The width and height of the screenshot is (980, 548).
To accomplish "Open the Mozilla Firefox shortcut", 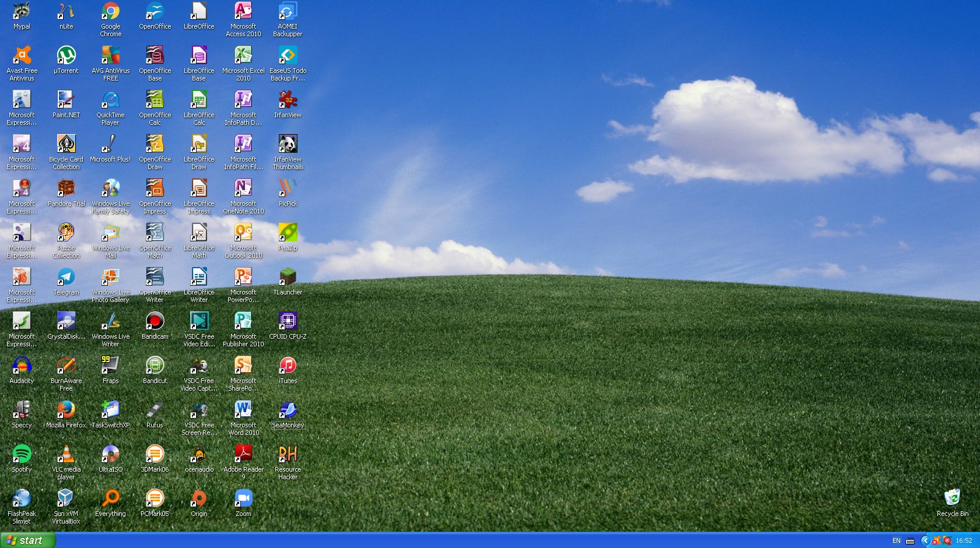I will 66,410.
